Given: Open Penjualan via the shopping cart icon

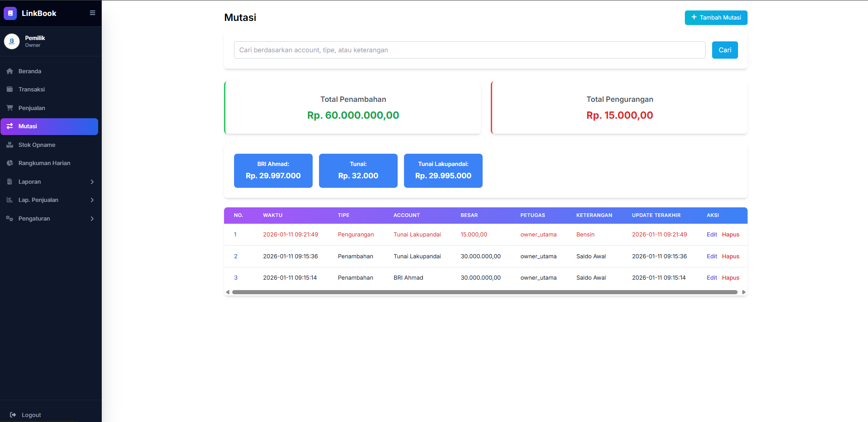Looking at the screenshot, I should click(x=10, y=108).
